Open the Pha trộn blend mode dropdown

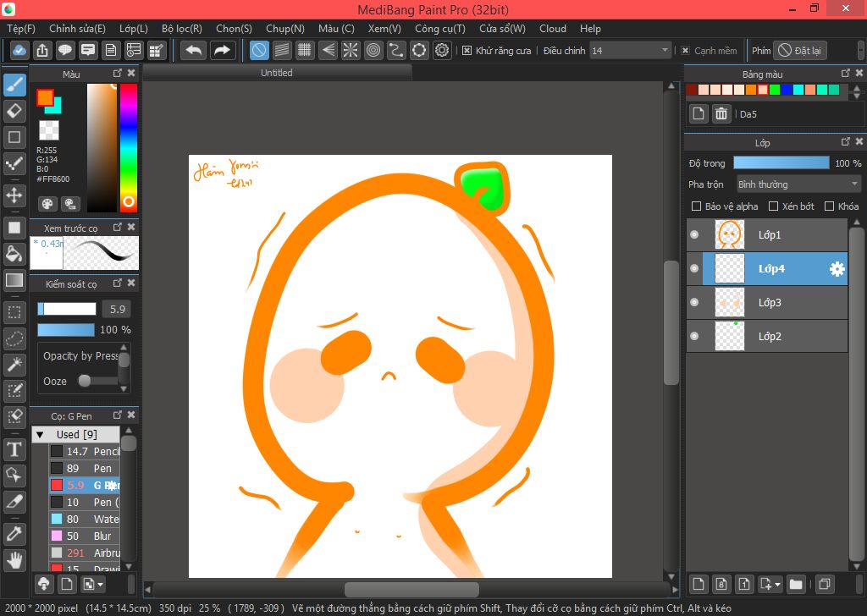(x=798, y=184)
